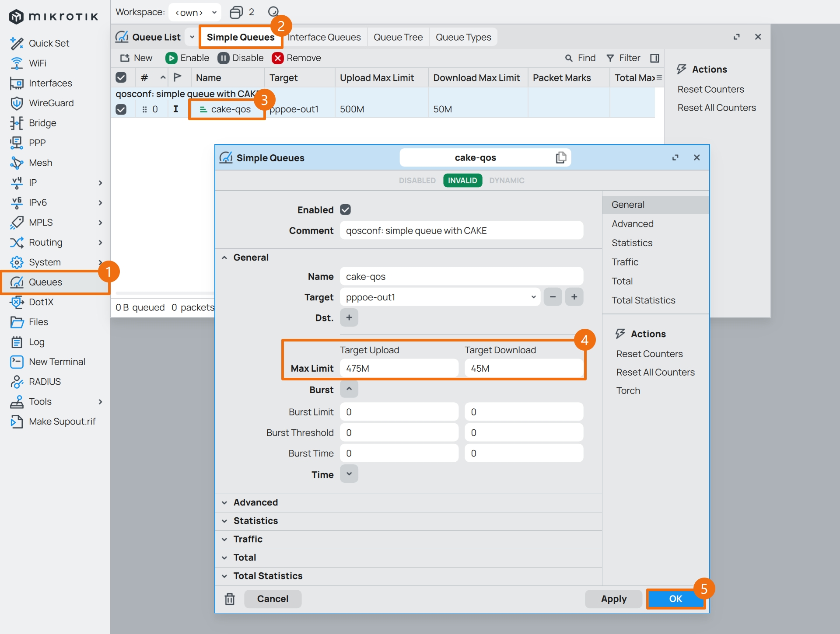Remove target with the minus button
The width and height of the screenshot is (840, 634).
[x=553, y=297]
